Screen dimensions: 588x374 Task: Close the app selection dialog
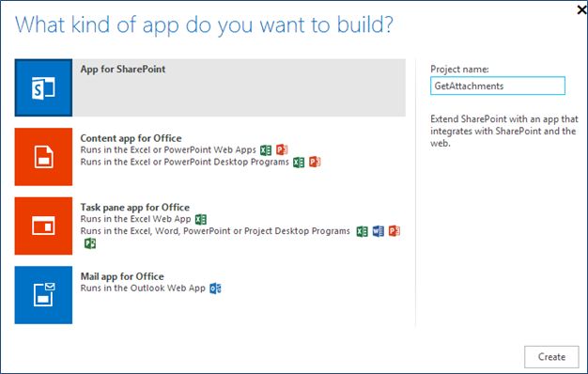click(581, 10)
